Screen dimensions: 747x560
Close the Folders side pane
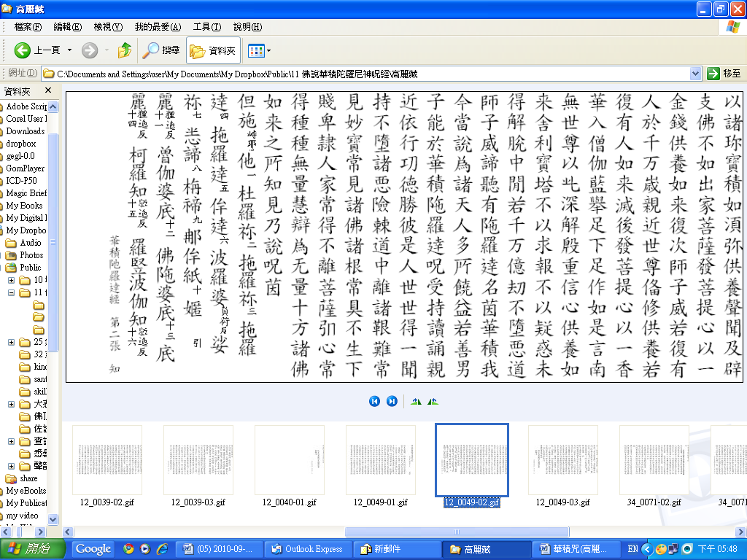pos(48,90)
